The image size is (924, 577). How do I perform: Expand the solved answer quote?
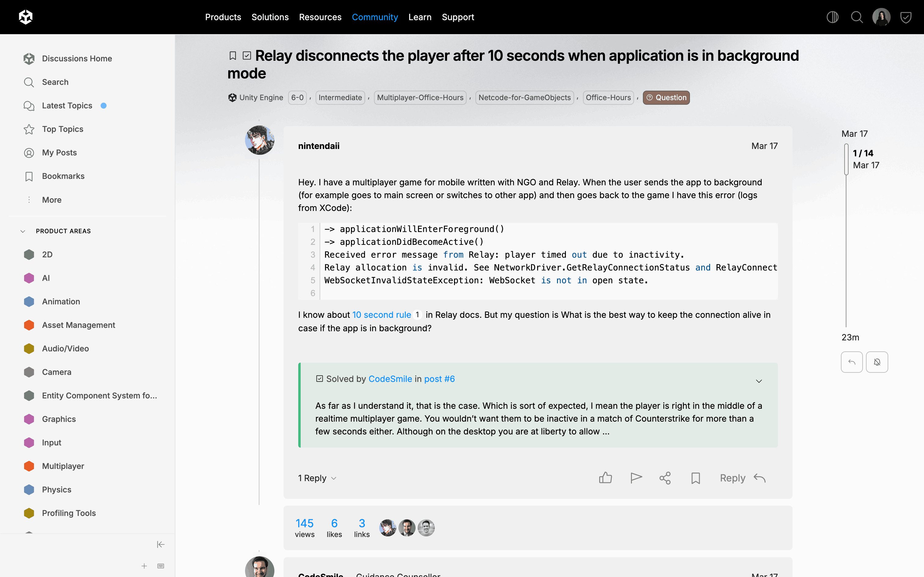click(x=759, y=381)
